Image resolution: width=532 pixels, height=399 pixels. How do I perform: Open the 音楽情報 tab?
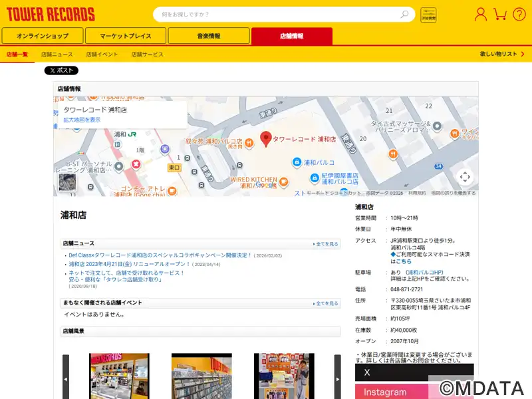[x=209, y=36]
